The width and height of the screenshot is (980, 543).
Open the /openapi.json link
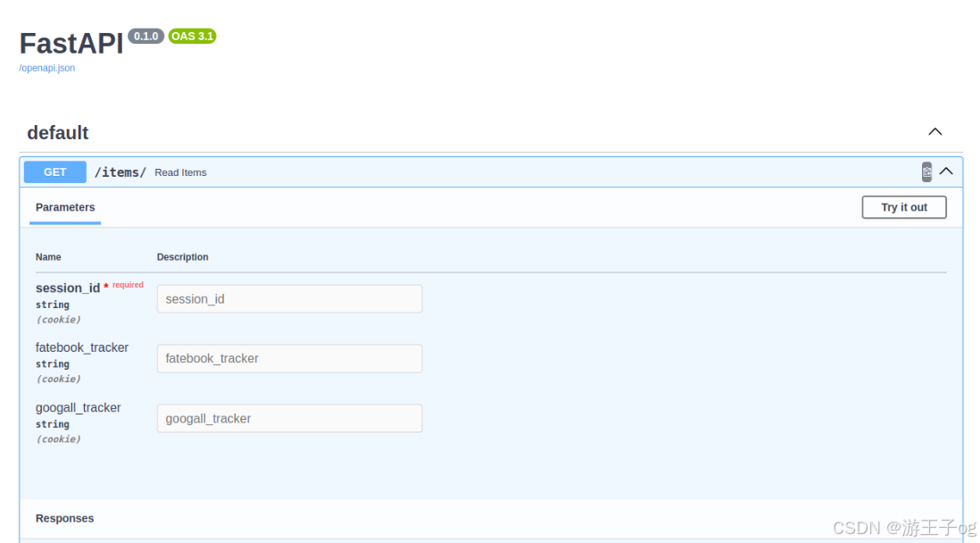click(46, 68)
